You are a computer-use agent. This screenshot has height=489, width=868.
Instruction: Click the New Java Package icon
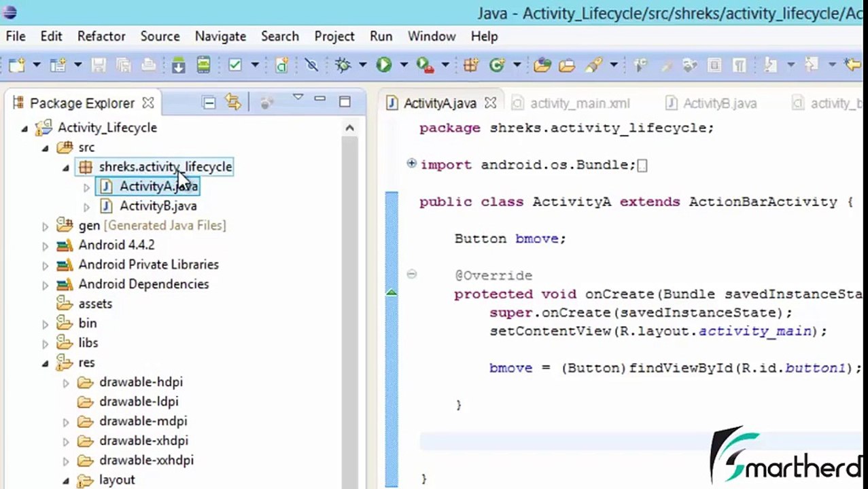470,65
